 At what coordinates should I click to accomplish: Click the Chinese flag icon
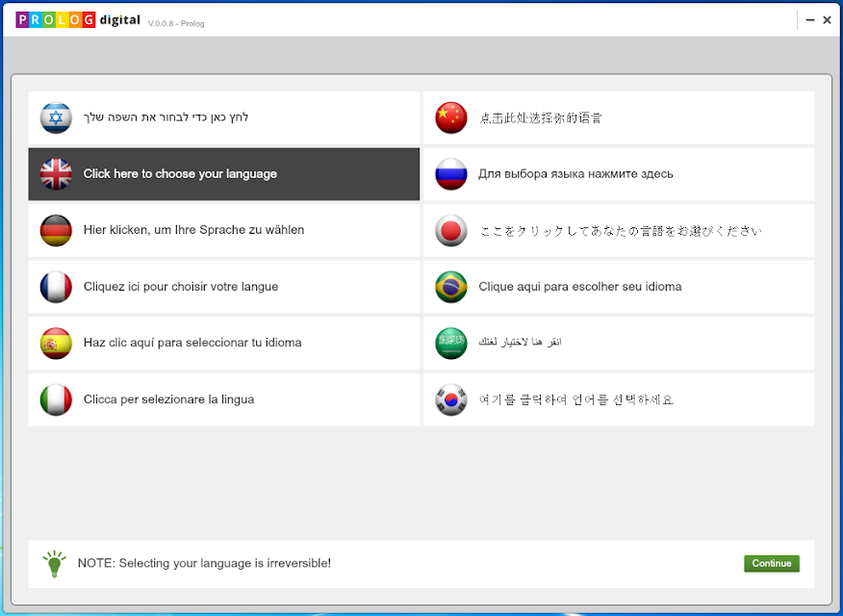click(x=451, y=117)
